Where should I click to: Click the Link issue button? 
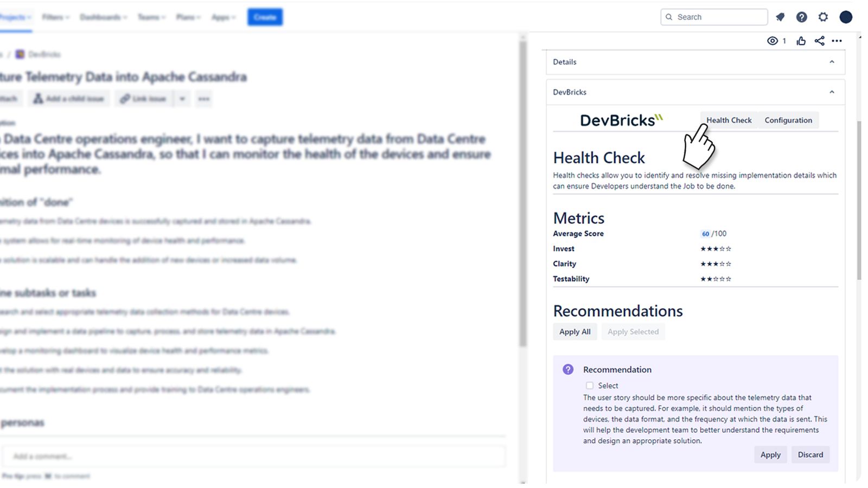point(144,99)
